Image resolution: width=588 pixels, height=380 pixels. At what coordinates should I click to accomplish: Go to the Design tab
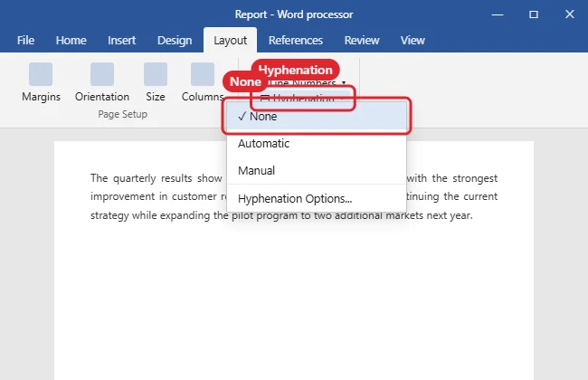175,40
